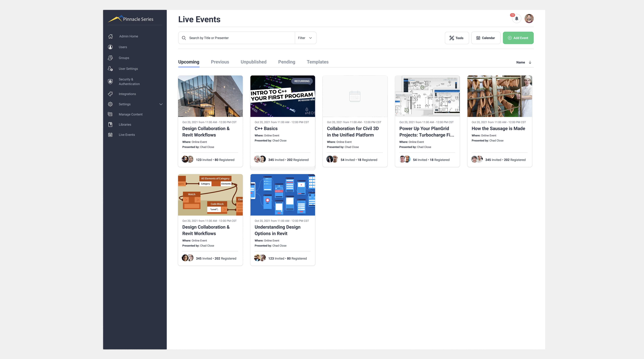Click attendee avatars on C++ Basics card
The height and width of the screenshot is (359, 644).
(260, 159)
